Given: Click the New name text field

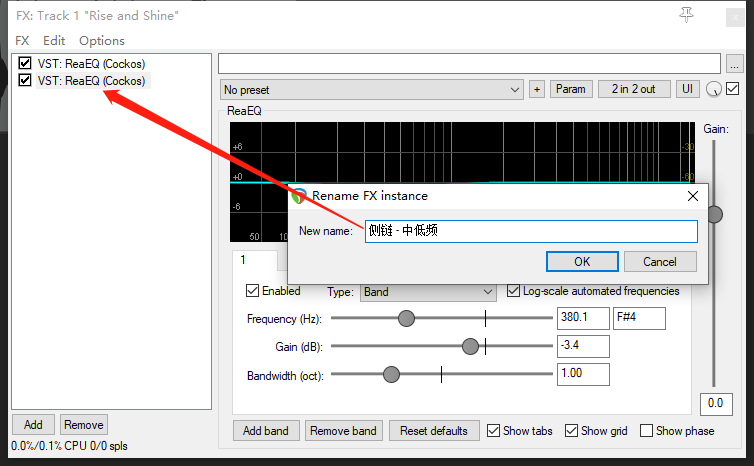Looking at the screenshot, I should 531,231.
